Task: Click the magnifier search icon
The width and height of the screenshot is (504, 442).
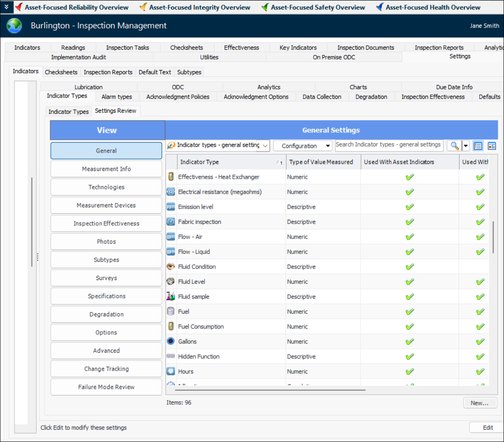Action: pyautogui.click(x=454, y=146)
